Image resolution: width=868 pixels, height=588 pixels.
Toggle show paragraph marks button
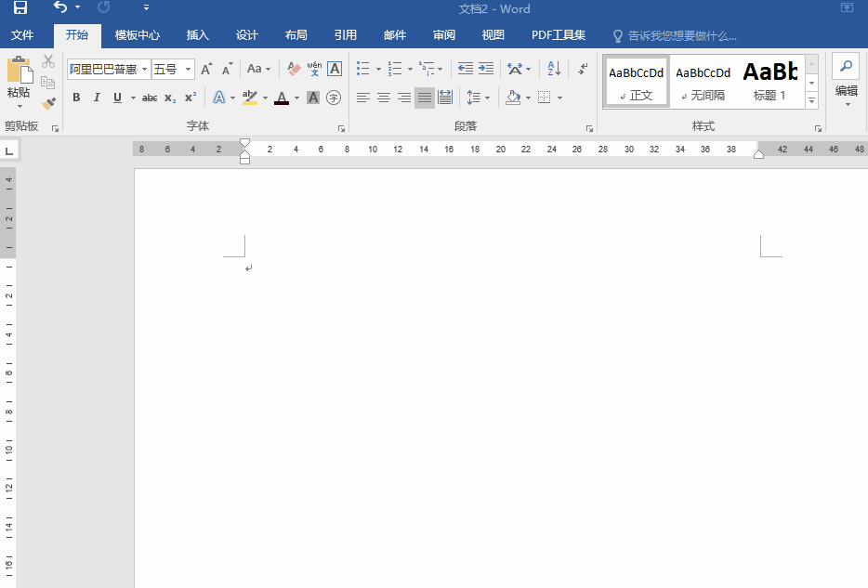(x=583, y=69)
